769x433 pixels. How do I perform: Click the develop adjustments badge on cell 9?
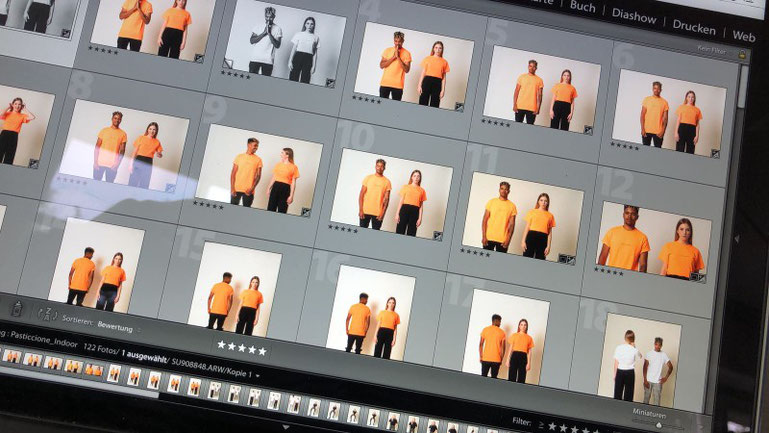pyautogui.click(x=306, y=212)
